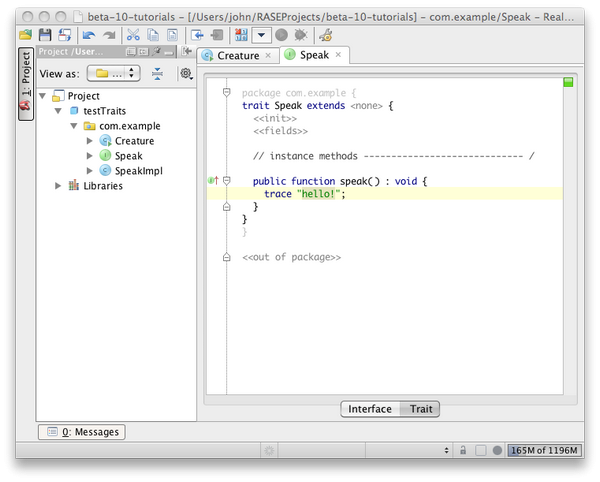Collapse the com.example package node
Viewport: 600px width, 482px height.
[73, 126]
